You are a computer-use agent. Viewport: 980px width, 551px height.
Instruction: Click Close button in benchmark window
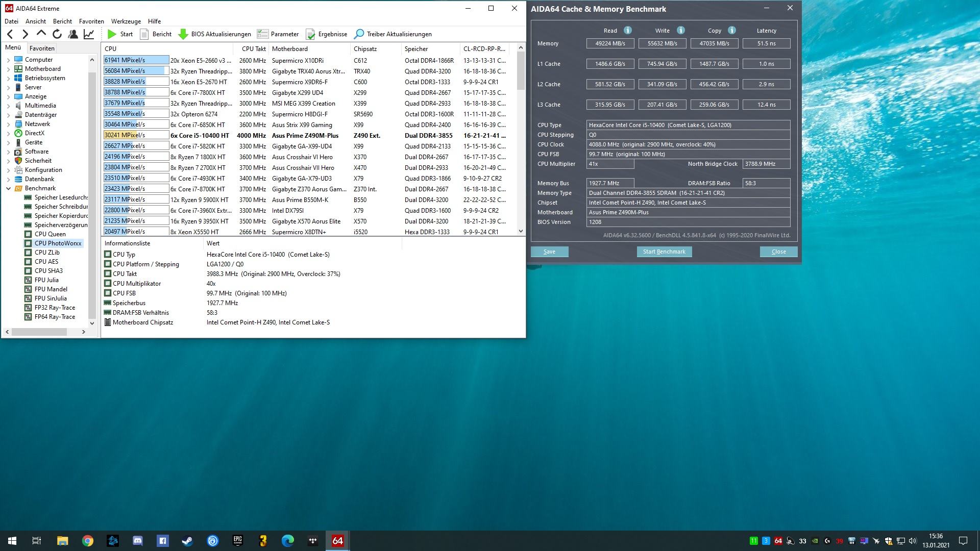778,252
